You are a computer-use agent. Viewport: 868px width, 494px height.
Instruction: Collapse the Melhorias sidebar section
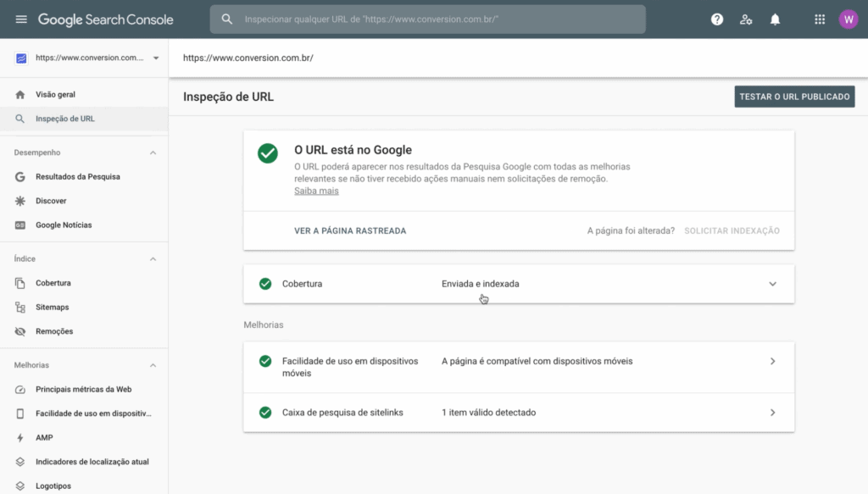click(x=153, y=365)
